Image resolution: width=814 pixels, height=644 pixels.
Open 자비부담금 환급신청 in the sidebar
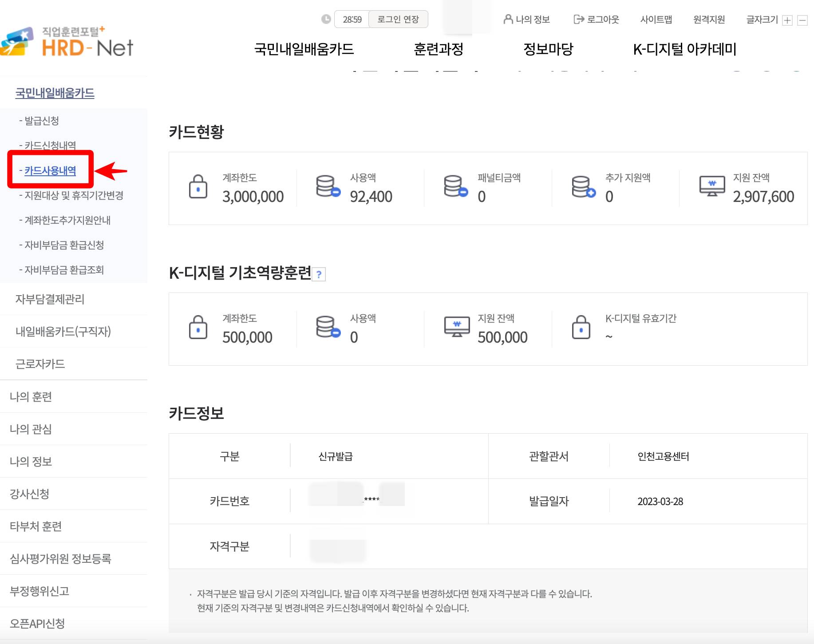[61, 245]
